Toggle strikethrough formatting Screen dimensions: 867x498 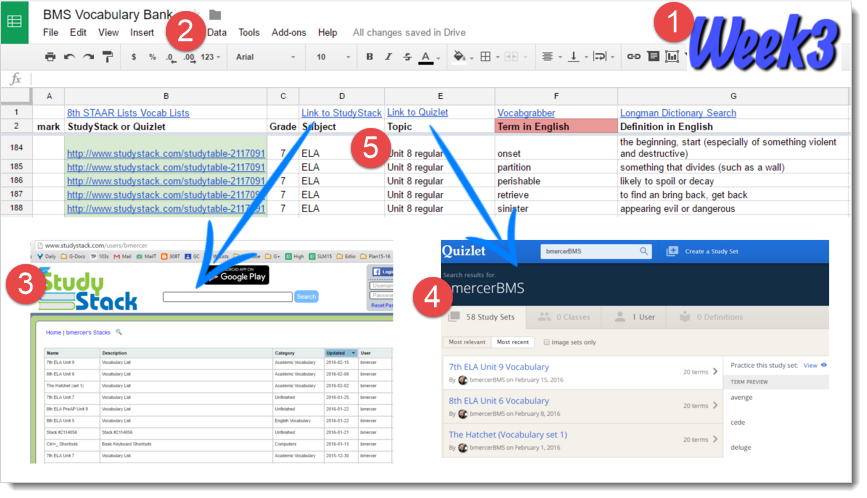(x=407, y=56)
